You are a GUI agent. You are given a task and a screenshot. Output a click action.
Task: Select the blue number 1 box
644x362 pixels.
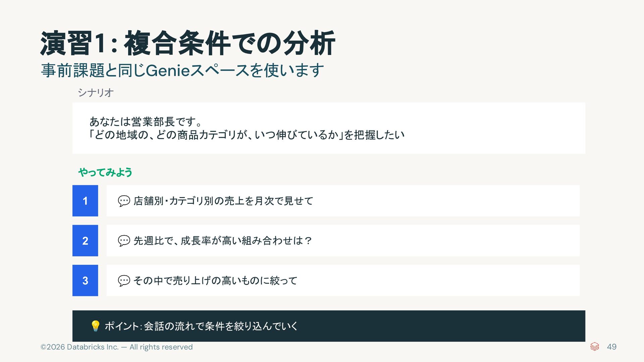85,201
